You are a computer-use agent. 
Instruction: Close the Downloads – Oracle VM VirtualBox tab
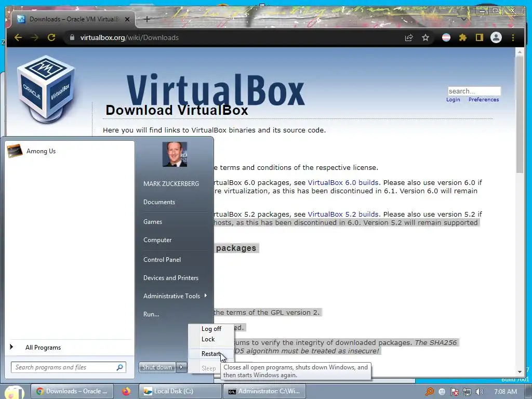pos(127,19)
